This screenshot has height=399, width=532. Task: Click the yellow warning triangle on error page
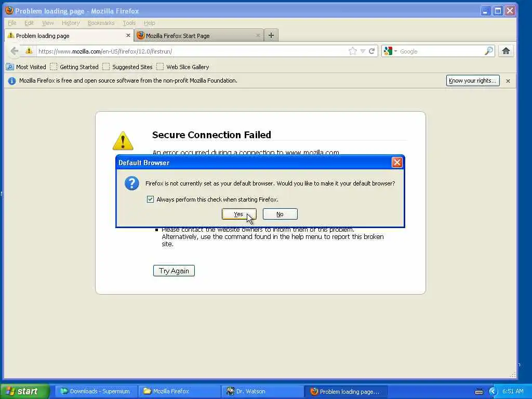[123, 141]
